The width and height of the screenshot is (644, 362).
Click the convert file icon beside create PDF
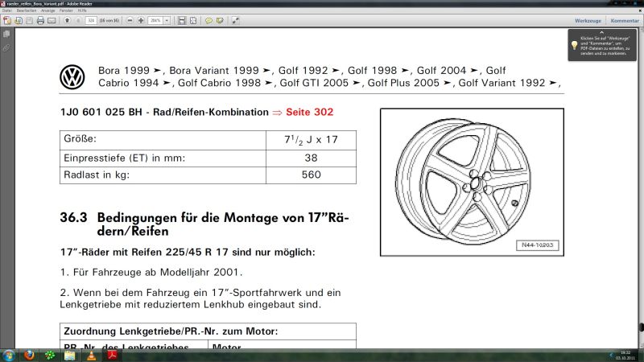pos(19,20)
